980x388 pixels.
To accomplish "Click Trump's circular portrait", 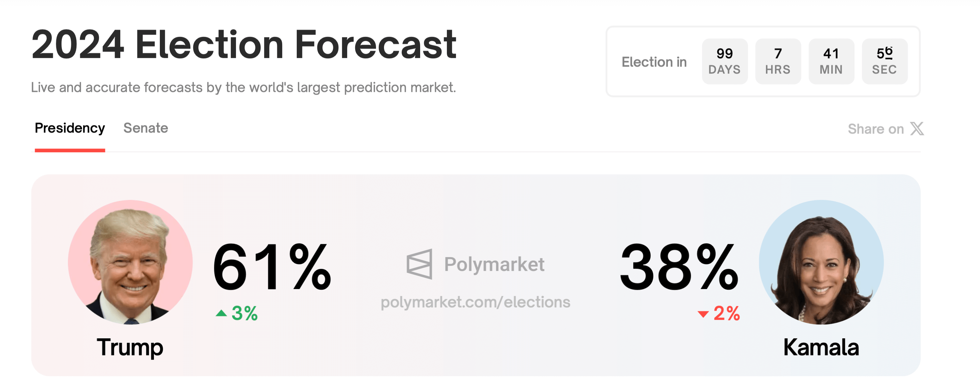I will click(130, 262).
